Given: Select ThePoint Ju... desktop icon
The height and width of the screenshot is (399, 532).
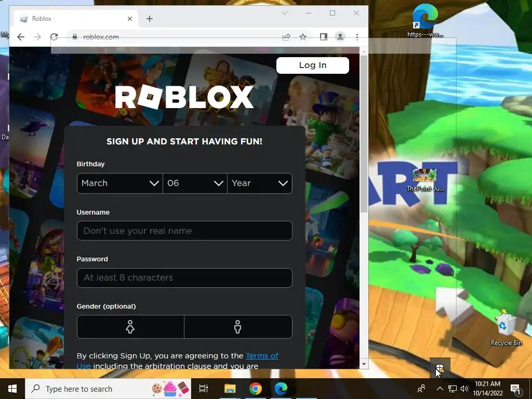Looking at the screenshot, I should click(425, 180).
